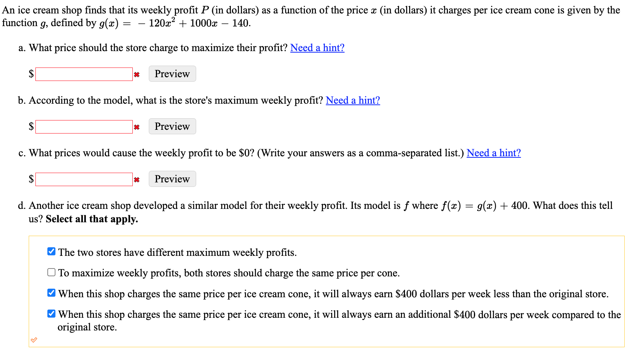Click the Preview button for part c
631x364 pixels.
click(172, 179)
